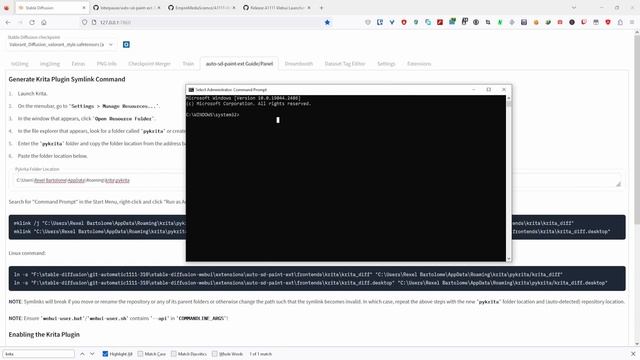Open the Dataset Tag Editor tab
The height and width of the screenshot is (360, 640).
(x=345, y=64)
